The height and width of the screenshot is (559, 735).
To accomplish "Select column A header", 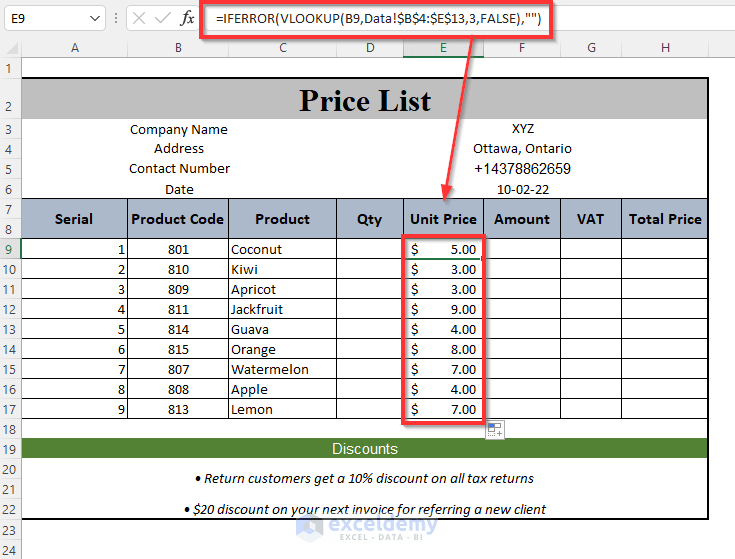I will click(x=75, y=48).
